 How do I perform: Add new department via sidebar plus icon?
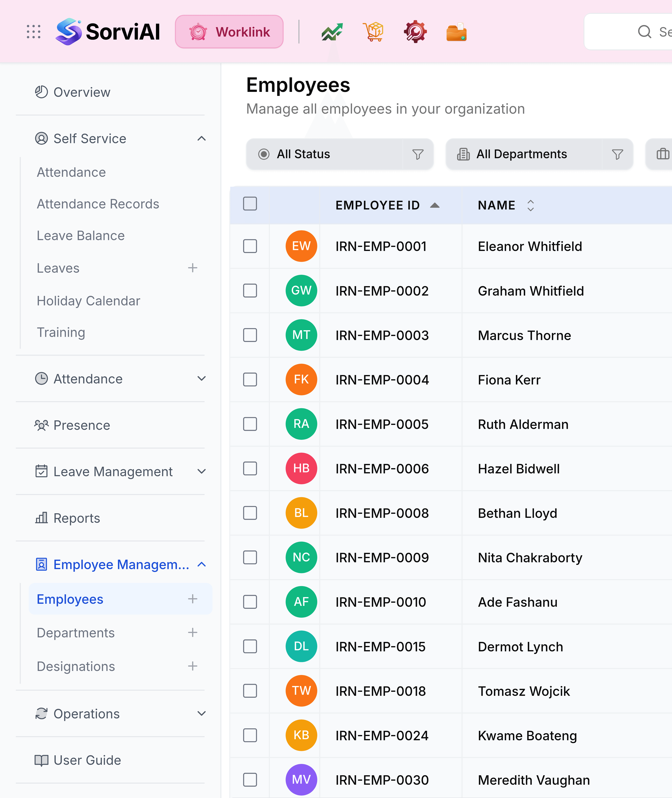point(193,633)
